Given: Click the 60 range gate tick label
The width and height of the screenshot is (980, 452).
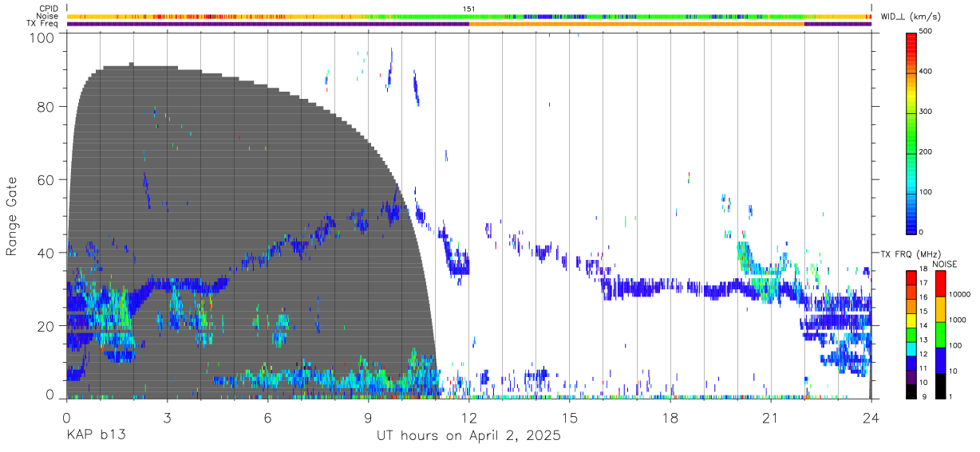Looking at the screenshot, I should (47, 179).
